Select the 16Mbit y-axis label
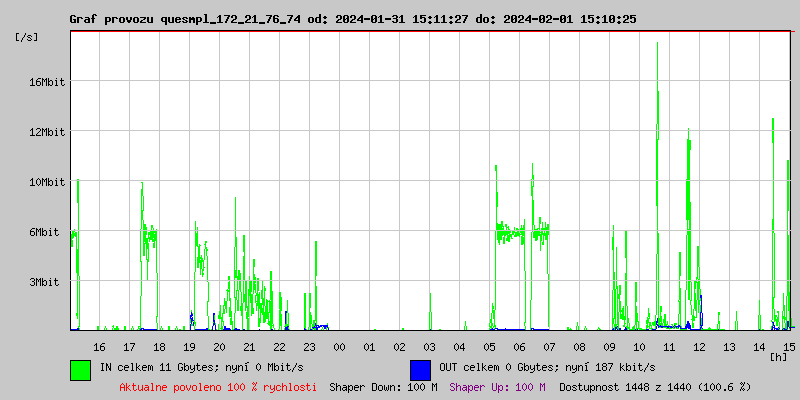This screenshot has height=400, width=800. point(47,81)
